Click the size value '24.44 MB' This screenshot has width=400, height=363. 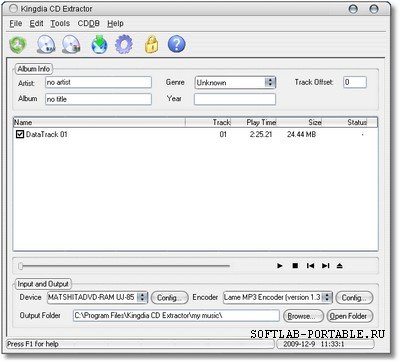coord(302,134)
